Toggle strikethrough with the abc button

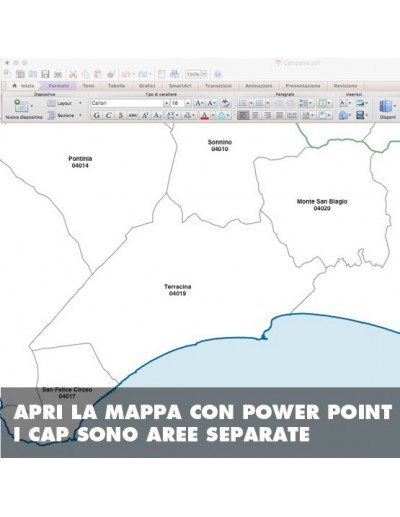pos(133,115)
